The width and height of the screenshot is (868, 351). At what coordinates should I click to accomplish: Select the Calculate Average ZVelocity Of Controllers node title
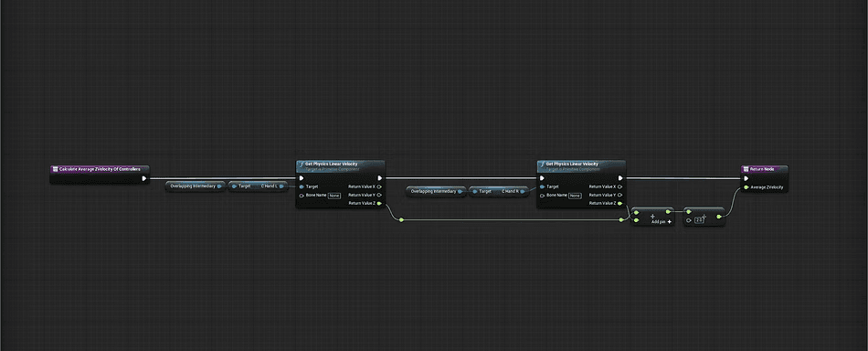pos(100,169)
